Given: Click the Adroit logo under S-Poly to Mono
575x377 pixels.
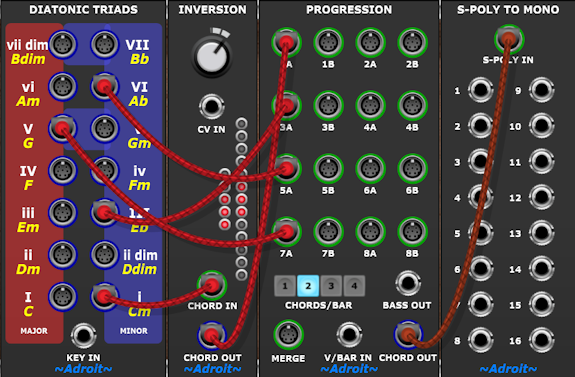Looking at the screenshot, I should pyautogui.click(x=508, y=369).
